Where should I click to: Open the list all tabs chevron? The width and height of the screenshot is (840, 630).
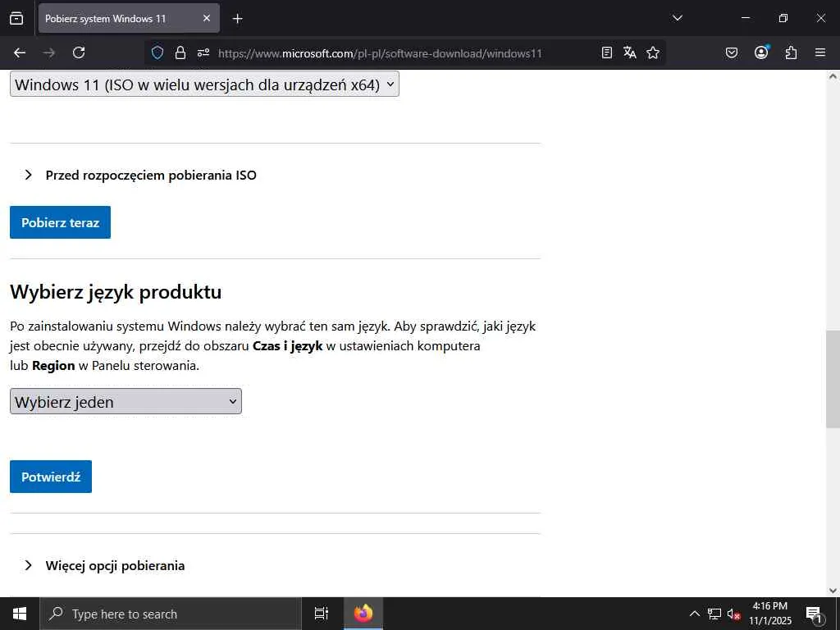pos(677,18)
